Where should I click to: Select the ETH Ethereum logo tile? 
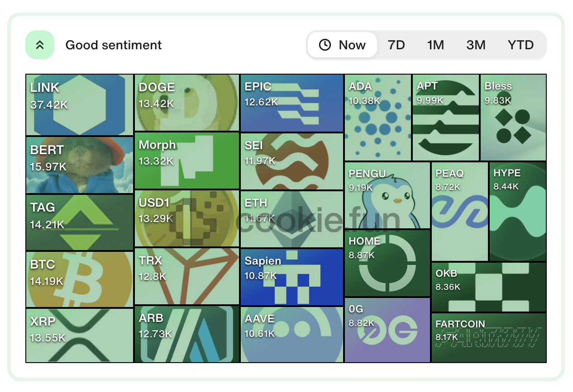pos(292,219)
